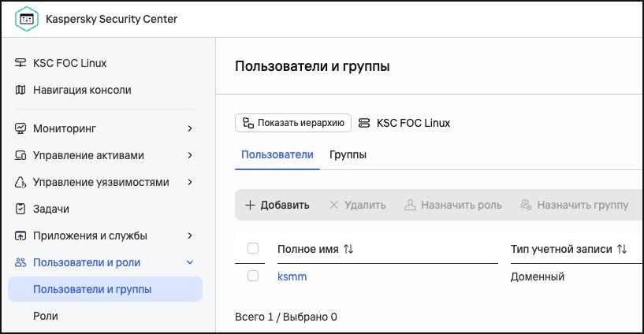The width and height of the screenshot is (644, 334).
Task: Click the Kaspersky Security Center logo icon
Action: (x=27, y=19)
